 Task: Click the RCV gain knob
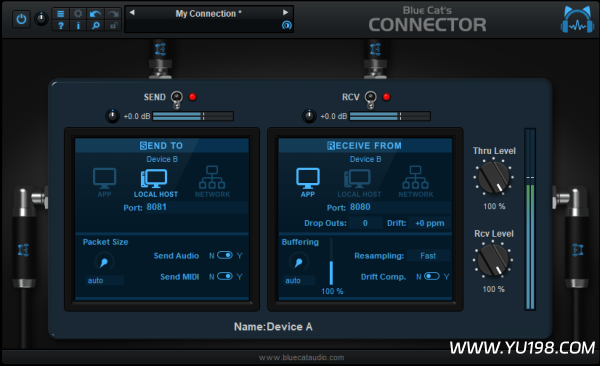[x=309, y=116]
